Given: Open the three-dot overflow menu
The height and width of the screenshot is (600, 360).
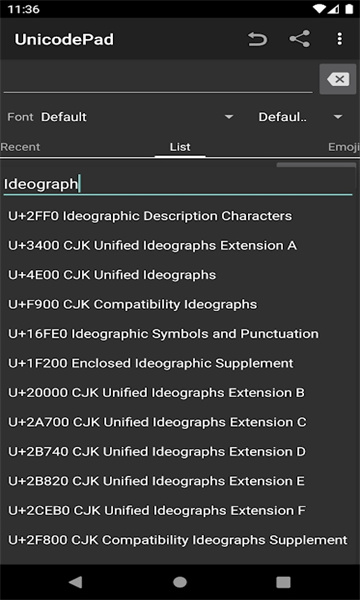Looking at the screenshot, I should [x=339, y=39].
